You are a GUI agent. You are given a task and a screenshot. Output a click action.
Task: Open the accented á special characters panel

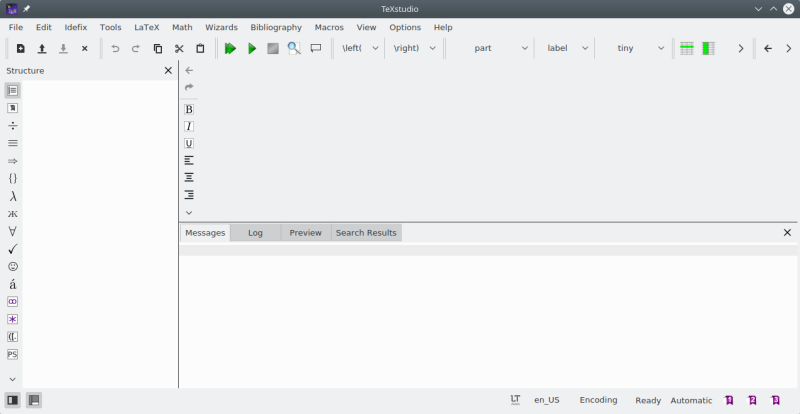click(13, 284)
